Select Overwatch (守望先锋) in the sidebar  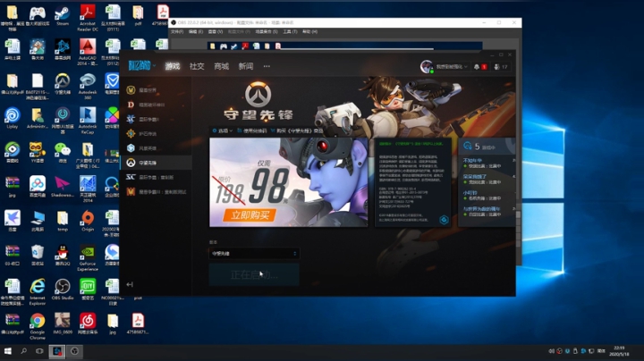(156, 163)
